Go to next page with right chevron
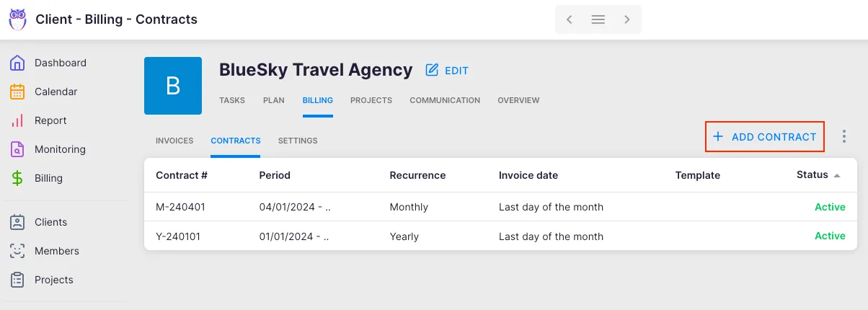 627,19
